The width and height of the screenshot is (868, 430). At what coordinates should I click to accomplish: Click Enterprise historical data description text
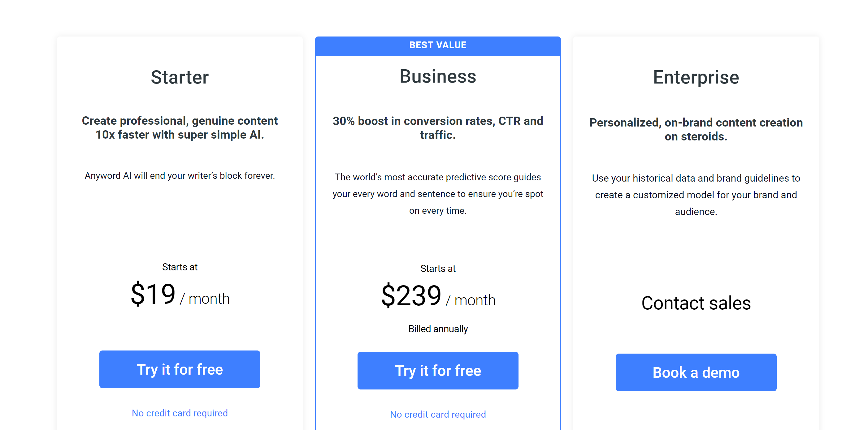[x=696, y=195]
